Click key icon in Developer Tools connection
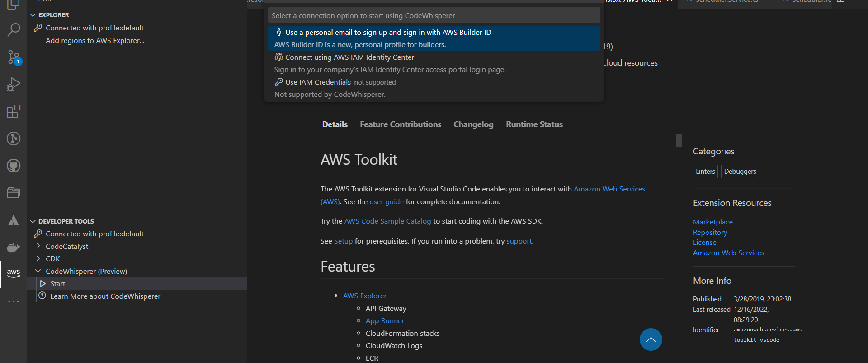 [38, 234]
